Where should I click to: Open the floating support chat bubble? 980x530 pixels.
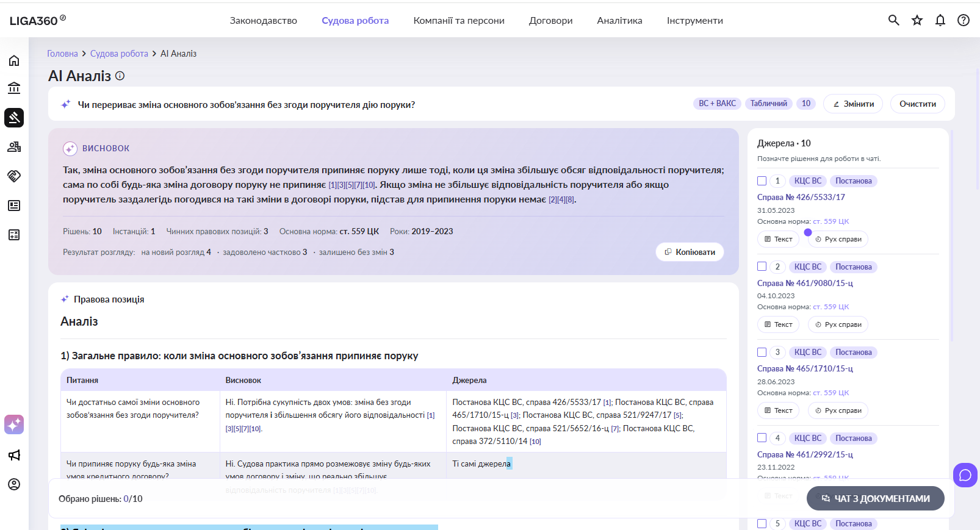pos(965,475)
